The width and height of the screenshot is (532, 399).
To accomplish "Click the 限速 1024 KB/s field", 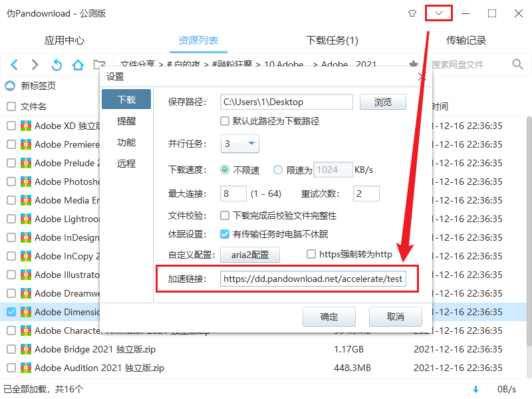I will coord(333,170).
